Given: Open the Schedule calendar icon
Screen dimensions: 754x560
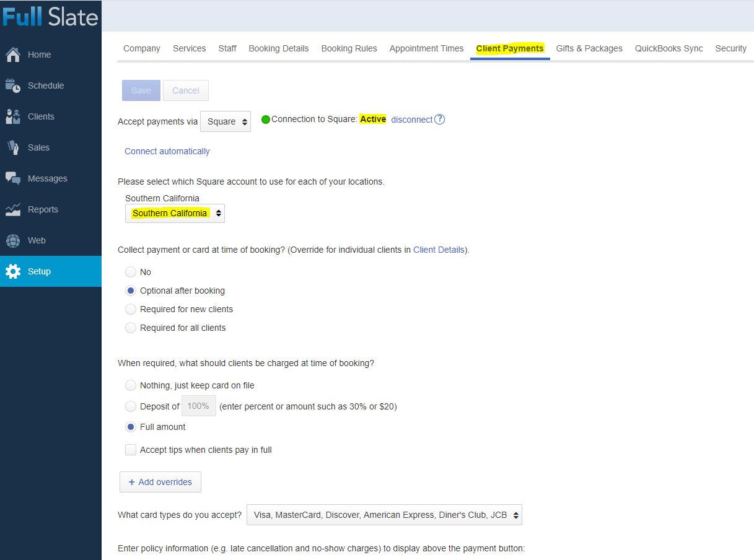Looking at the screenshot, I should (x=13, y=86).
